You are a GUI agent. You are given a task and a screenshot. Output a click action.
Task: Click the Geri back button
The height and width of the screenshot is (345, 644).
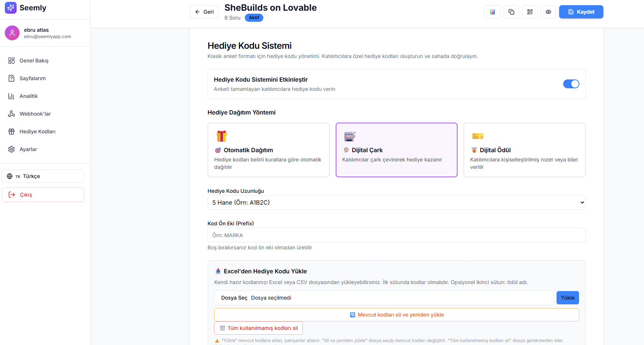pos(204,12)
